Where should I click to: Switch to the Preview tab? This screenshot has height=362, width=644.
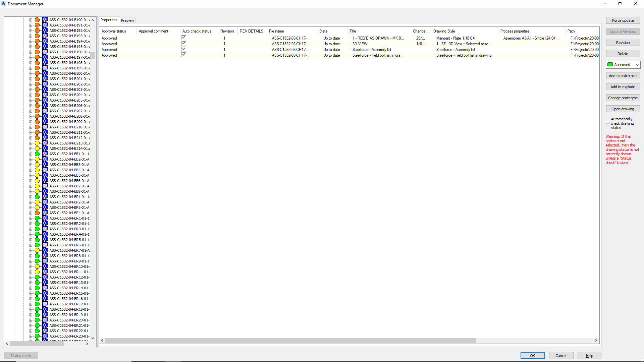click(127, 20)
